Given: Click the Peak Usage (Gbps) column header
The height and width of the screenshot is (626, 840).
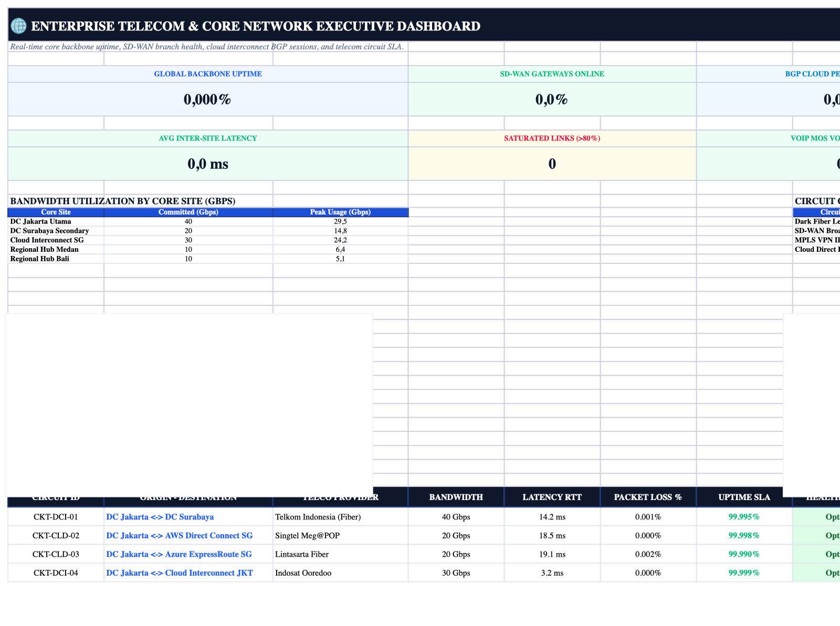Looking at the screenshot, I should (x=340, y=212).
